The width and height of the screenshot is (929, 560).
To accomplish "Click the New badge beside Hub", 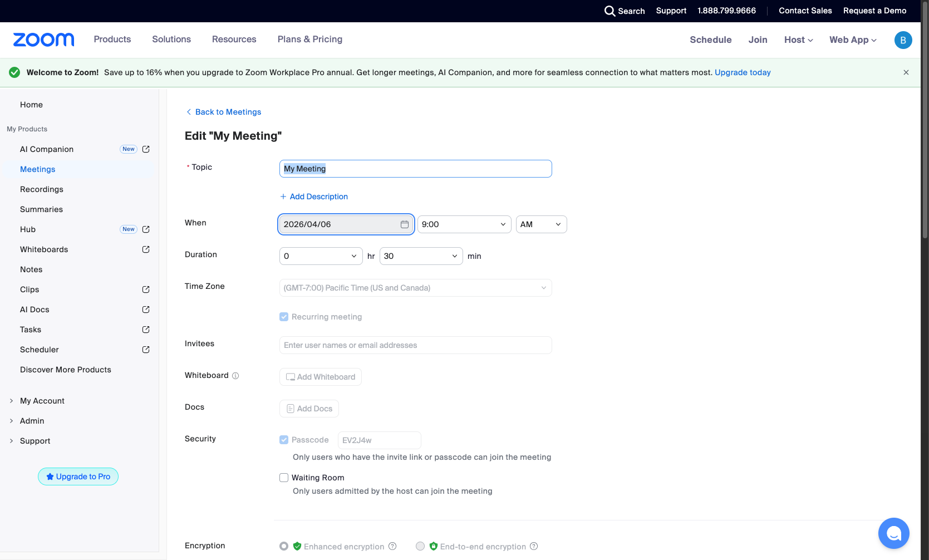I will click(129, 229).
